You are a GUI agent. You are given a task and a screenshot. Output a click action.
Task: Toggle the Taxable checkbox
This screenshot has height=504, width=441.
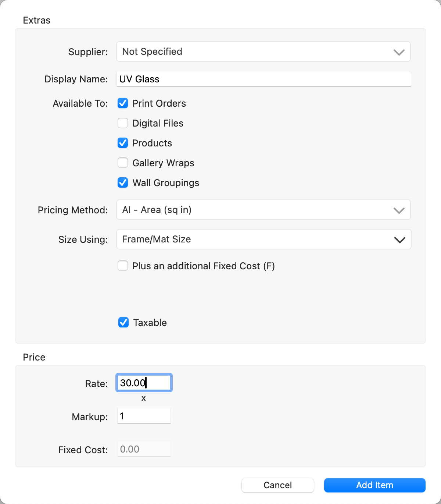click(x=123, y=323)
